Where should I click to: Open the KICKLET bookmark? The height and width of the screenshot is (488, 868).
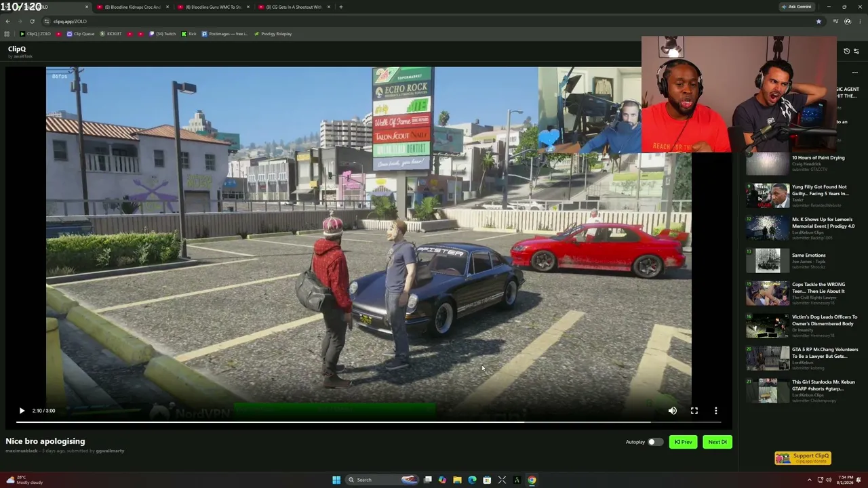111,34
